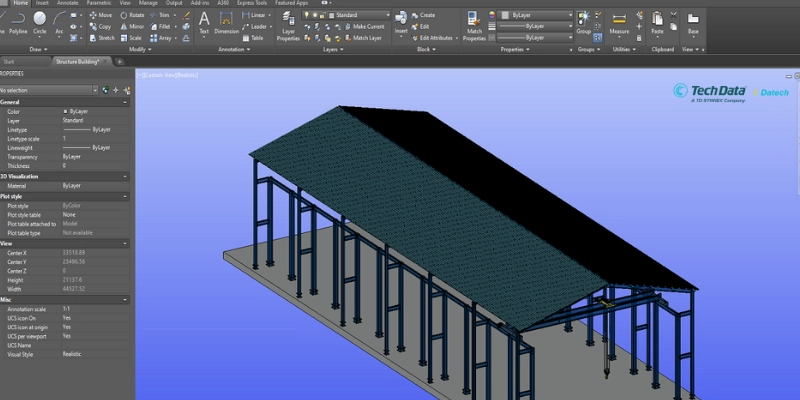This screenshot has height=400, width=800.
Task: Click the Trim tool
Action: pos(160,15)
